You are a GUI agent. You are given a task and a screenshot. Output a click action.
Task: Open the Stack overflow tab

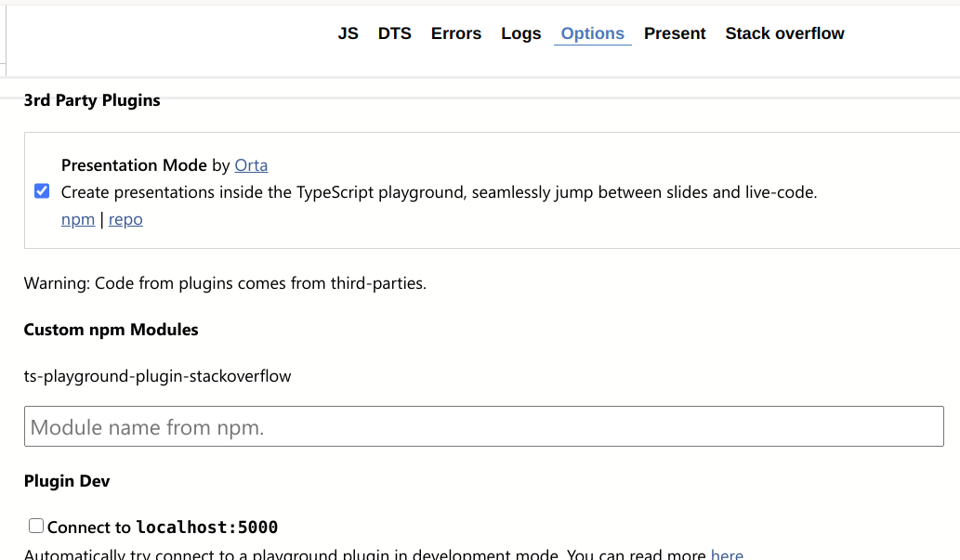[x=784, y=33]
